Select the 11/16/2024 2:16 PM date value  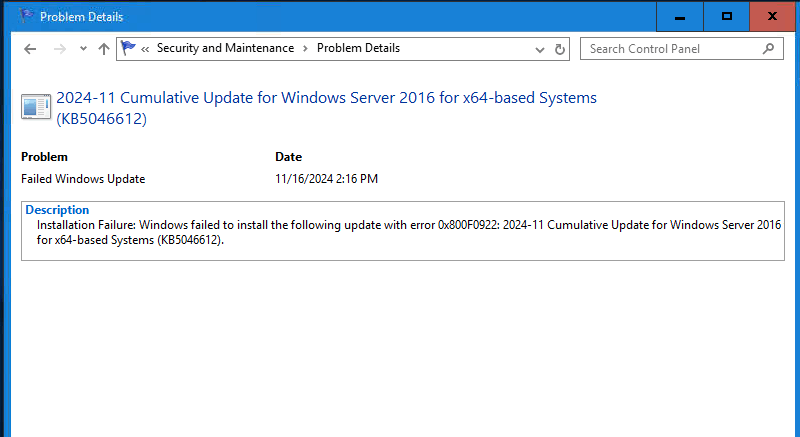[327, 179]
